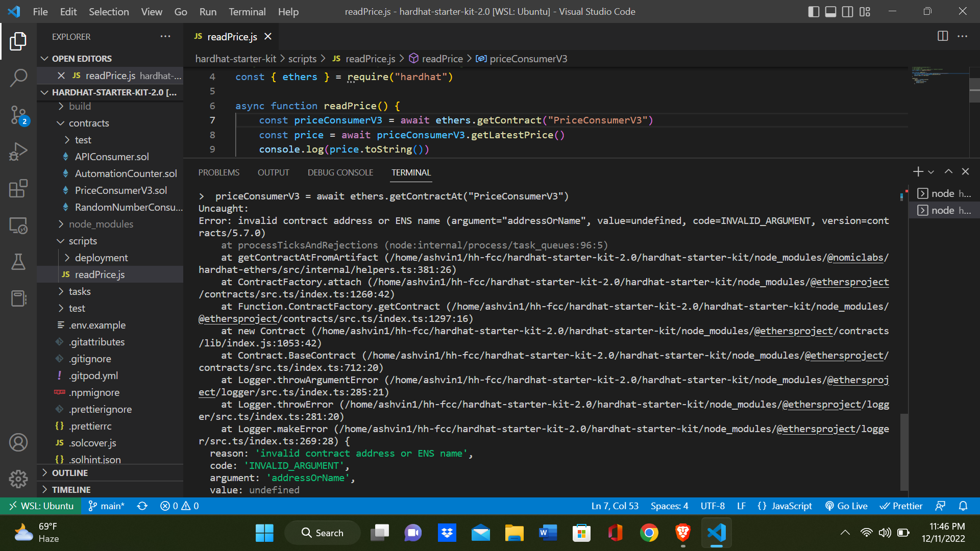
Task: Open the Testing flask view
Action: tap(18, 262)
